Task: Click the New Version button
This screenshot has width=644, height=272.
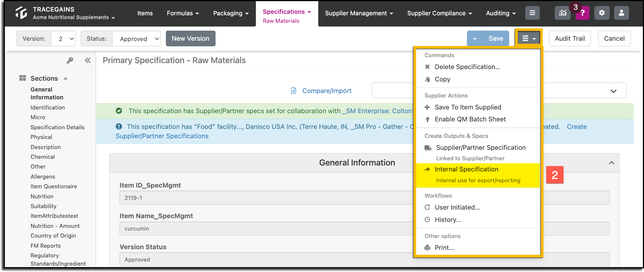Action: click(191, 38)
